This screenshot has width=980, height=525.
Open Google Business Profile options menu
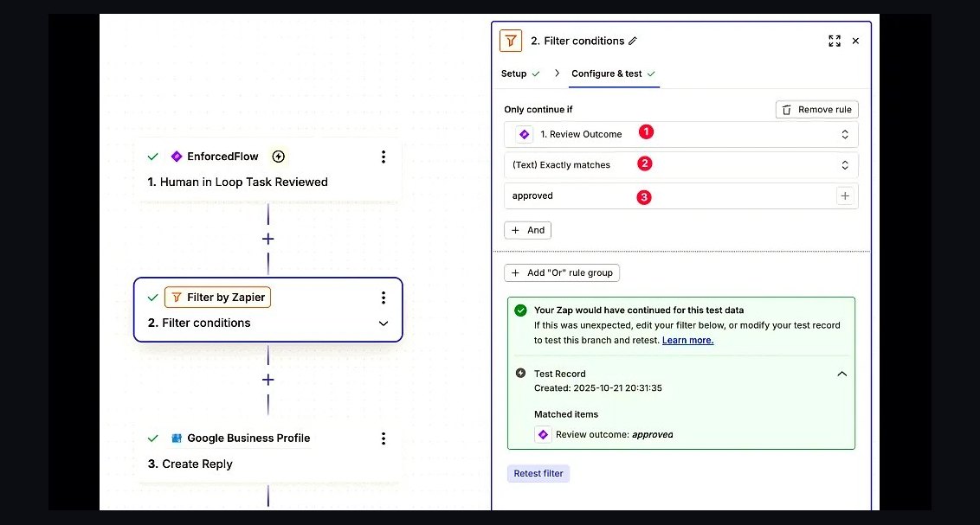pos(384,439)
